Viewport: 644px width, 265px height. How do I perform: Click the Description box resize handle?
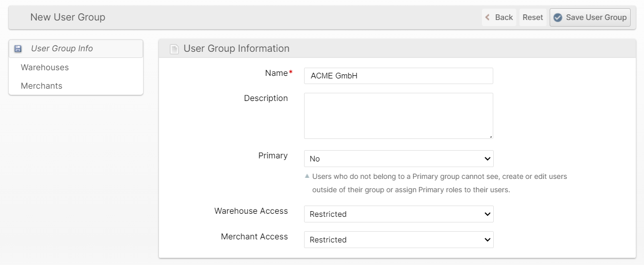[x=491, y=136]
